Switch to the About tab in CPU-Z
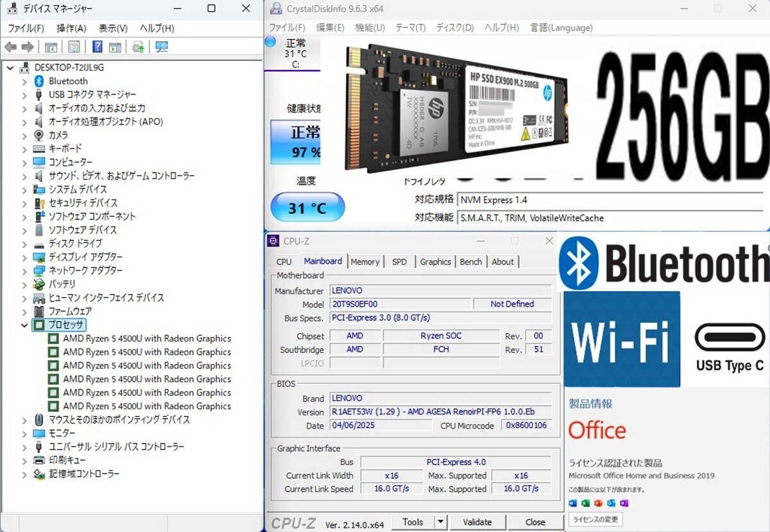Viewport: 770px width, 532px height. tap(503, 262)
